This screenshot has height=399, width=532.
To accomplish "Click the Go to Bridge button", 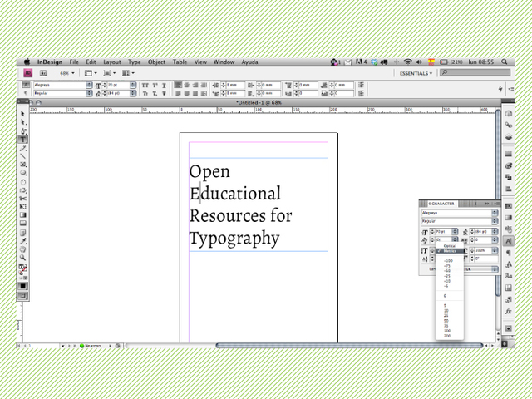I will click(43, 73).
